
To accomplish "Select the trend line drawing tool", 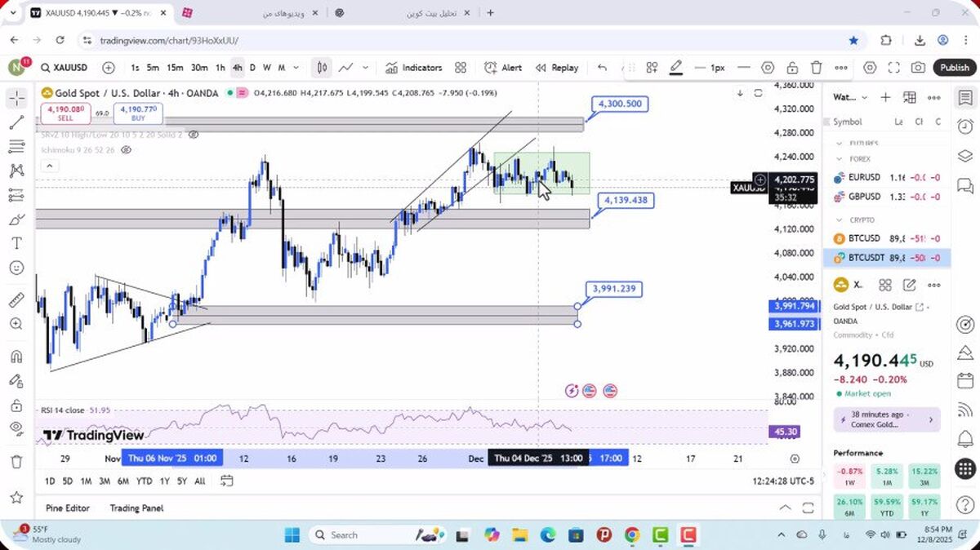I will point(16,122).
